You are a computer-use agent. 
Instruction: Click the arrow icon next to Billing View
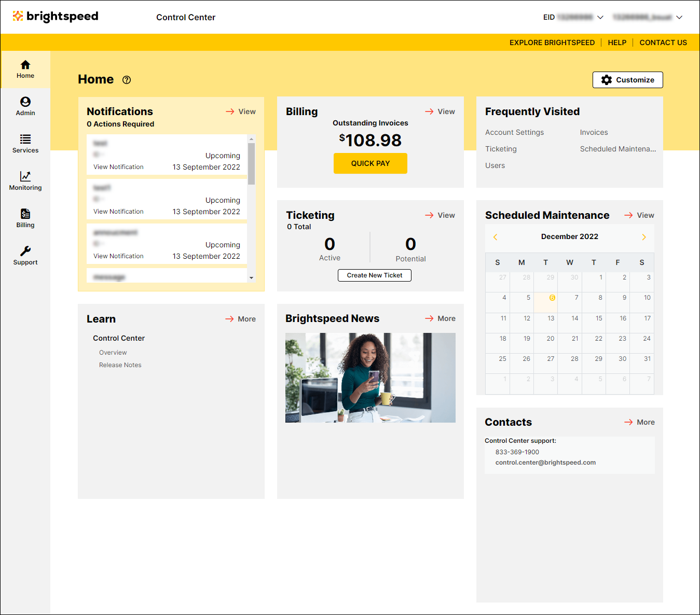coord(429,111)
